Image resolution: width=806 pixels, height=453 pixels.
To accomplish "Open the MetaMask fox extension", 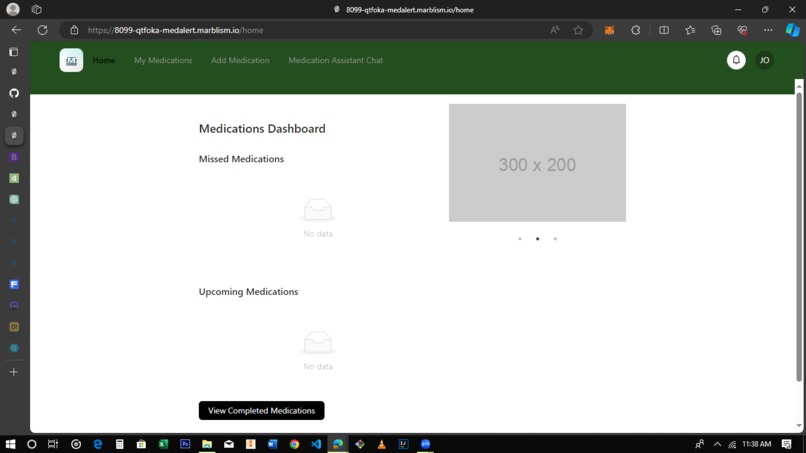I will 609,30.
